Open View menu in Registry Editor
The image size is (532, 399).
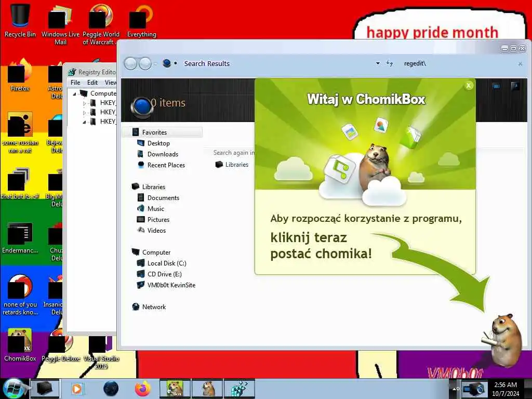tap(111, 83)
